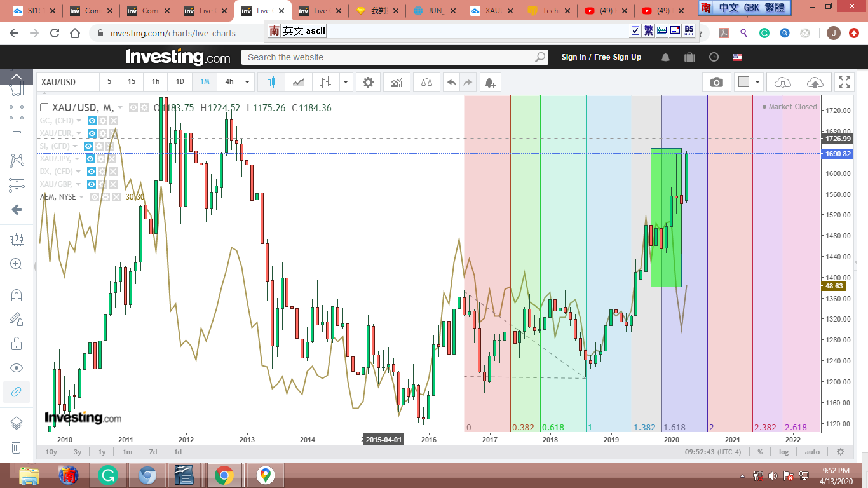Hide the GC (CFD) overlay series

92,121
